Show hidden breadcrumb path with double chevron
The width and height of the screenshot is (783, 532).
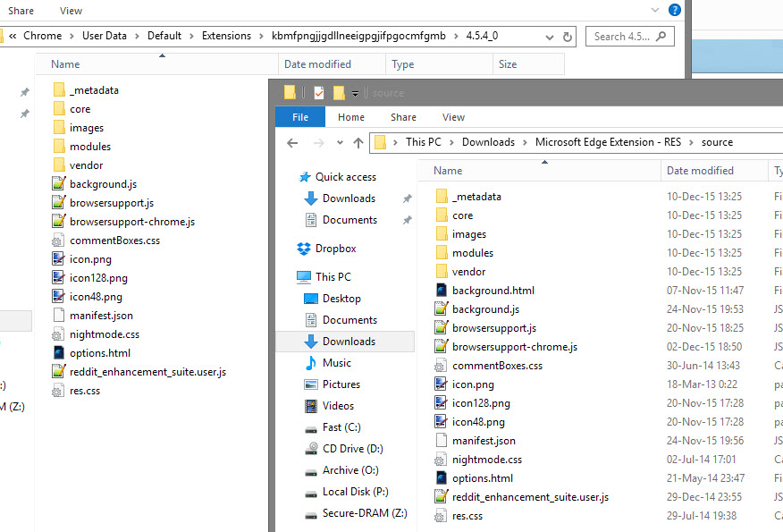(x=13, y=36)
